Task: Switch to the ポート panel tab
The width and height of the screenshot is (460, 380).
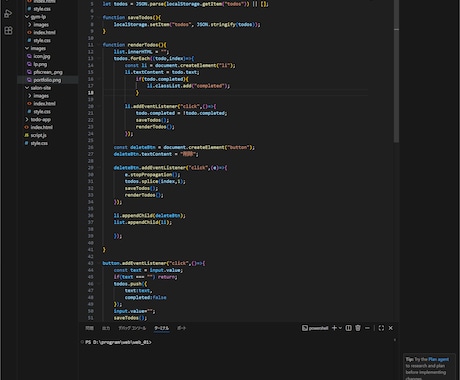Action: click(182, 328)
